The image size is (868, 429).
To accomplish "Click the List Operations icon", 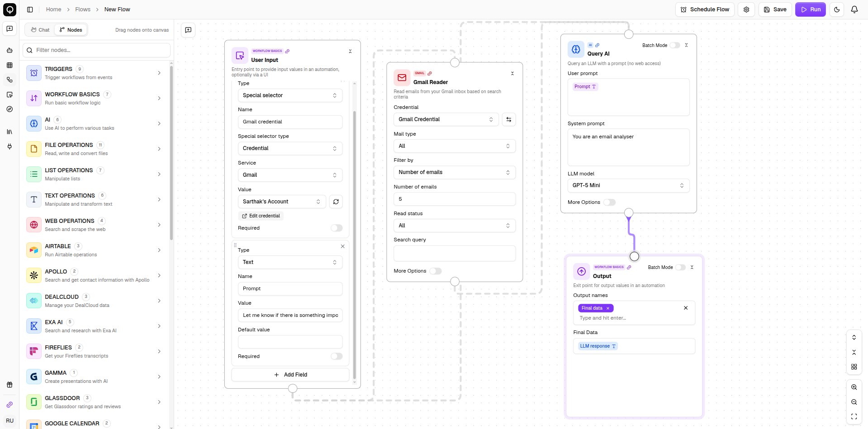I will click(x=34, y=174).
